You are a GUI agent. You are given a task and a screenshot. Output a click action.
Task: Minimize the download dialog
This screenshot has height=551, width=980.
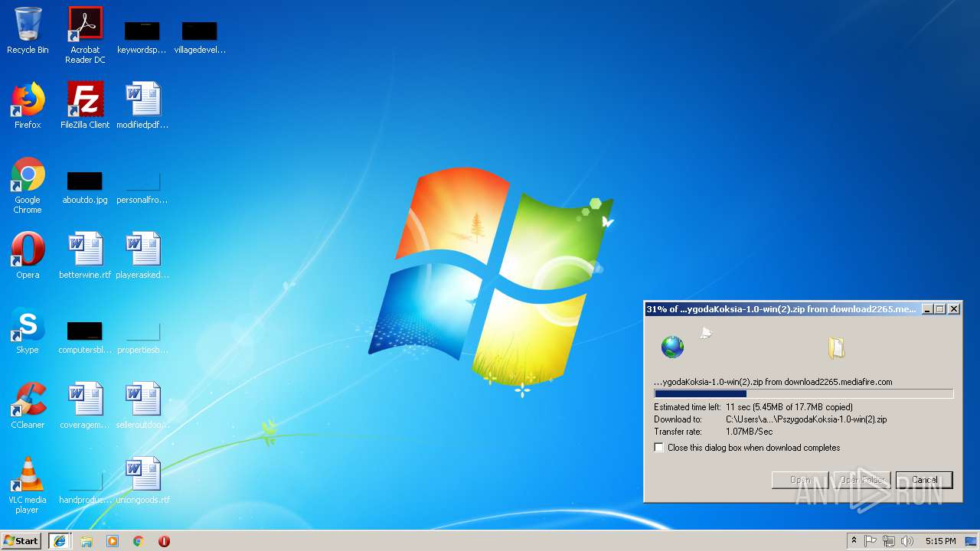pos(928,309)
